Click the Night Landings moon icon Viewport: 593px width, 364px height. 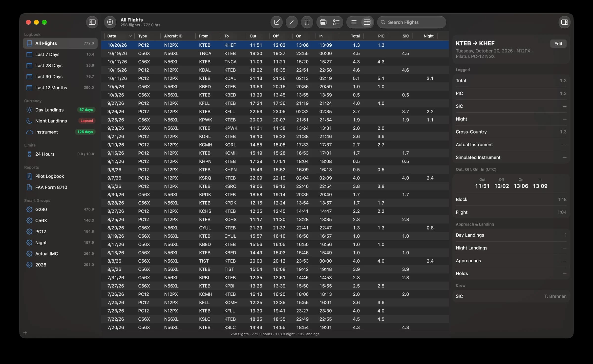tap(29, 121)
